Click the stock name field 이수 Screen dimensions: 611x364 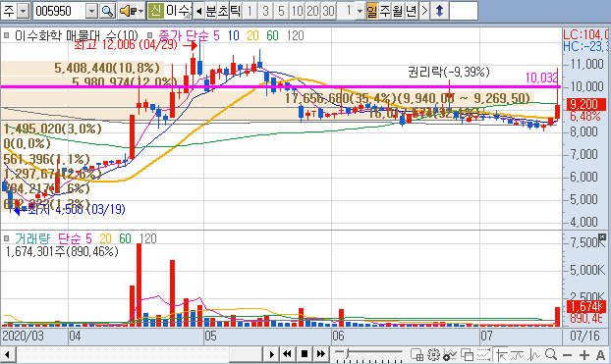click(178, 11)
